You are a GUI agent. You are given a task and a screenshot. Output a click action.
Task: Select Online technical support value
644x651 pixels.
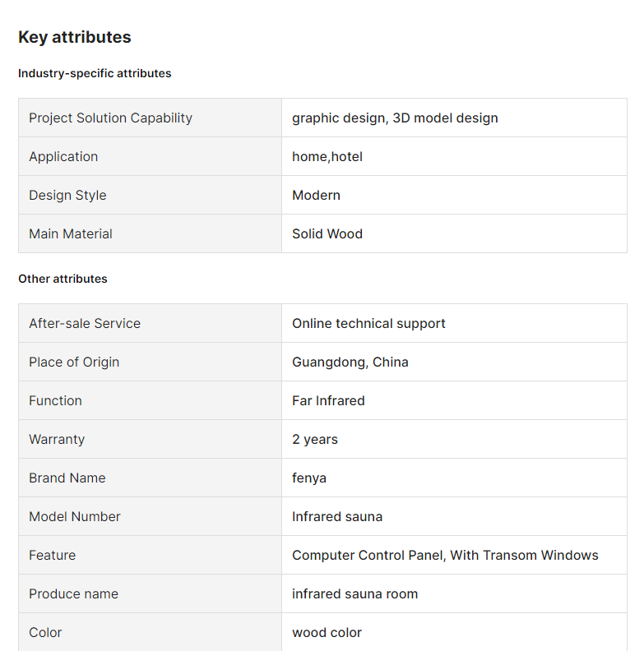[x=368, y=323]
